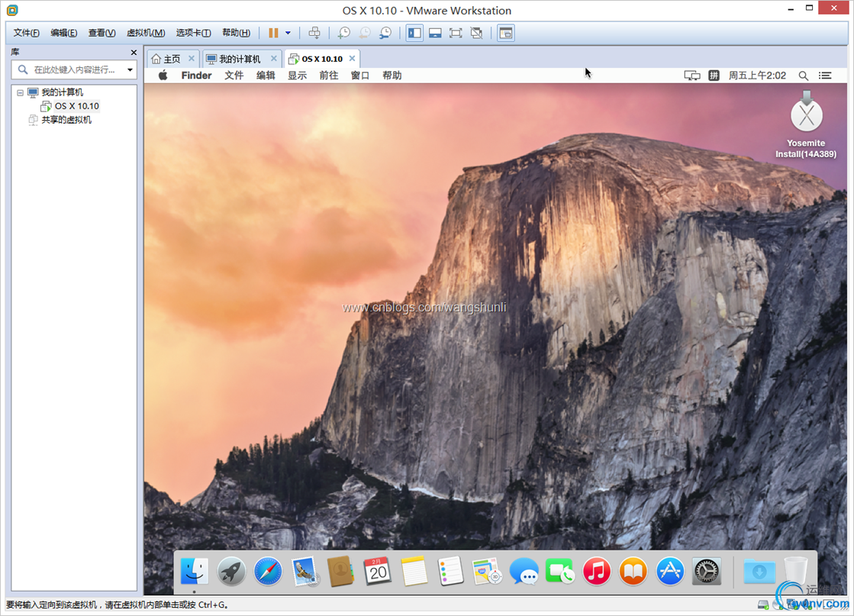Open the Downloads folder in the Dock
854x616 pixels.
point(759,571)
